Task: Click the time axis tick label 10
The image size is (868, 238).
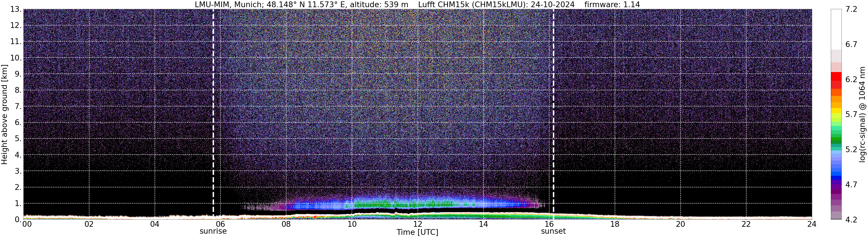Action: coord(352,224)
